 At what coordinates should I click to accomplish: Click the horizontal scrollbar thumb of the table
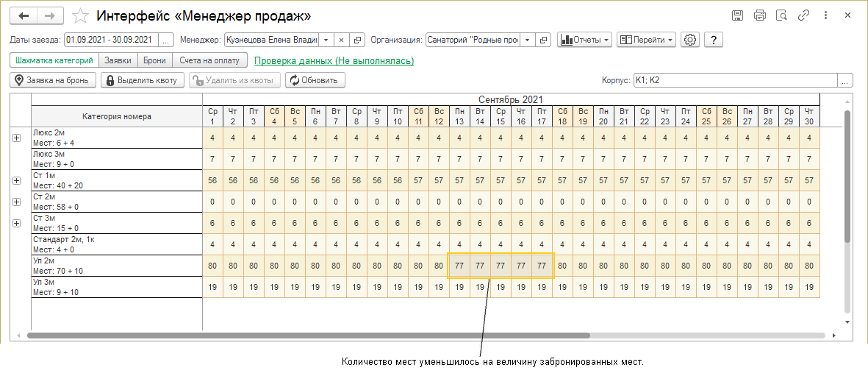click(309, 336)
